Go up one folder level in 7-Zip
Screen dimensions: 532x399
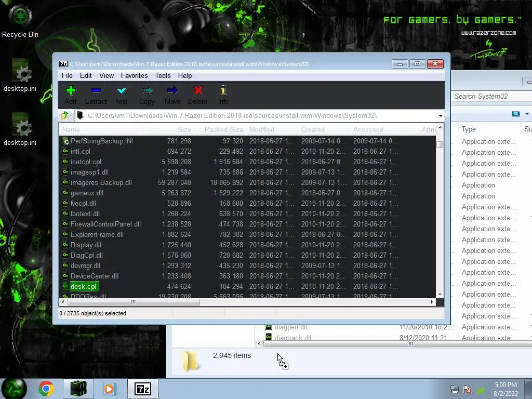point(65,115)
